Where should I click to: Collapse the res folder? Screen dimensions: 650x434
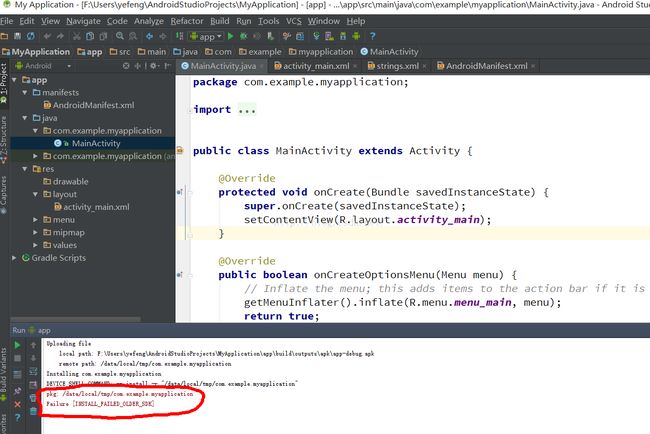tap(25, 169)
